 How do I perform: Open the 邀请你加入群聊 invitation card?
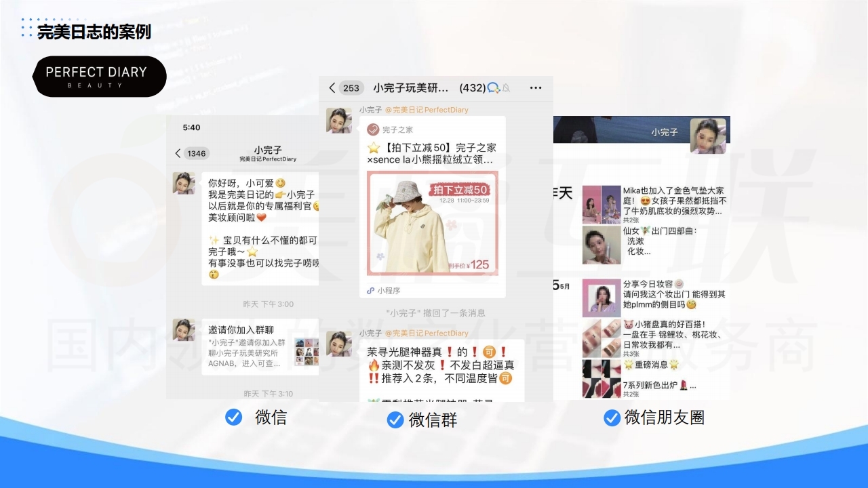pyautogui.click(x=260, y=347)
